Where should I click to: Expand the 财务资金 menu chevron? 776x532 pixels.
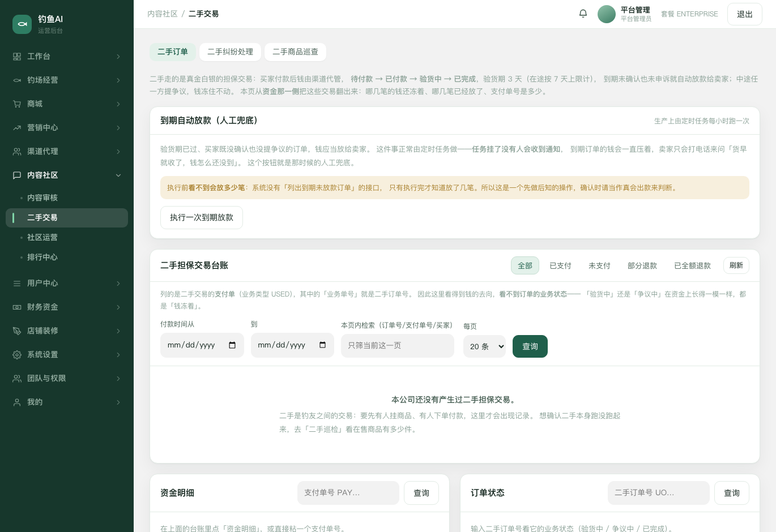(x=118, y=307)
